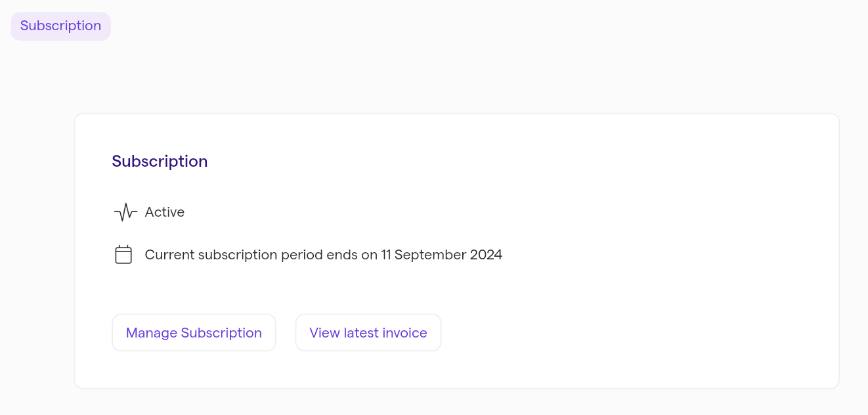
Task: Click the calendar icon beside the period text
Action: point(123,254)
